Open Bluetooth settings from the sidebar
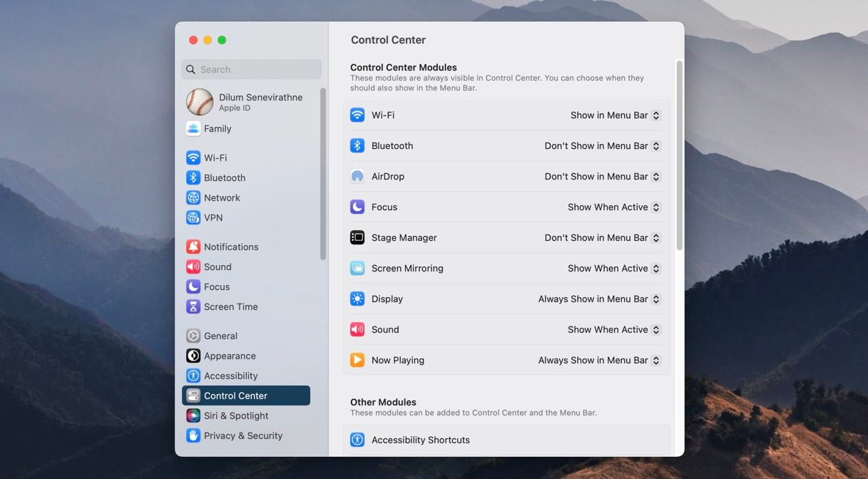Viewport: 868px width, 479px height. point(193,177)
